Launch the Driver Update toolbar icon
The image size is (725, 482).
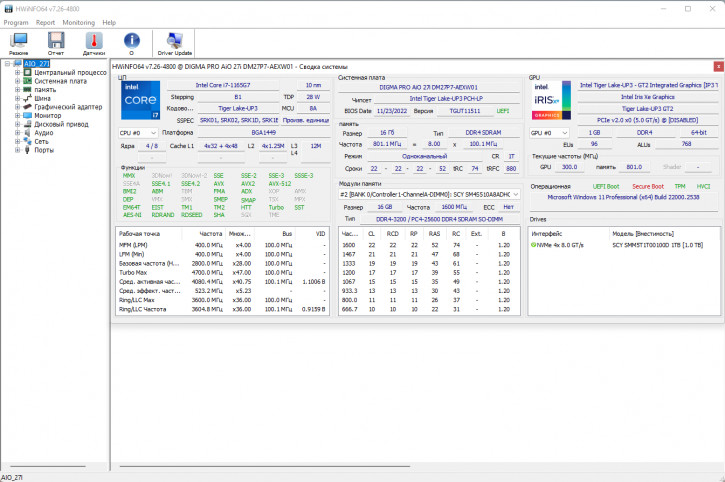[174, 41]
